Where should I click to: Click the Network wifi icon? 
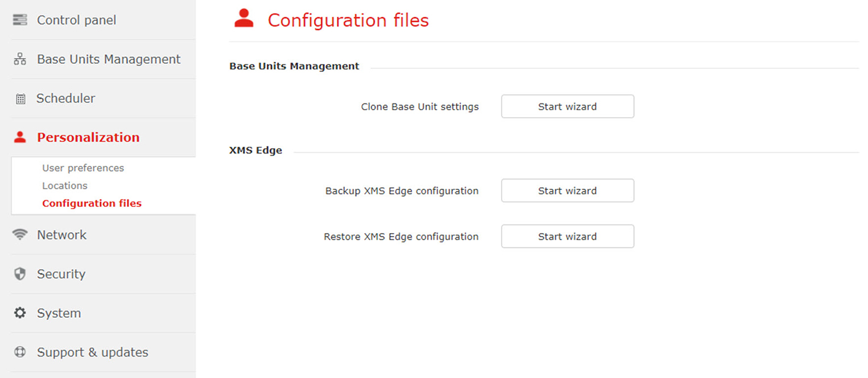pyautogui.click(x=20, y=234)
